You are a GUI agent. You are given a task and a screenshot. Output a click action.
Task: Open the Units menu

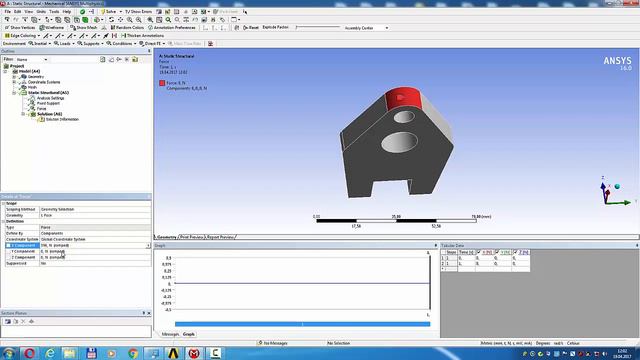pos(41,12)
